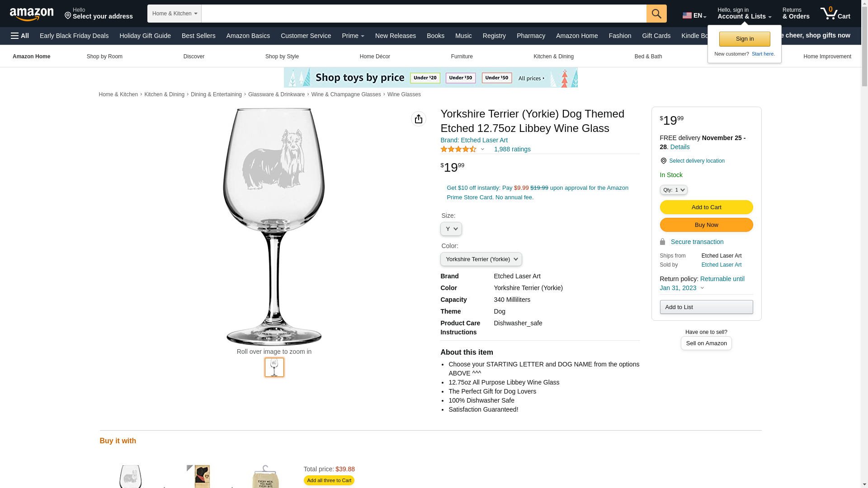Expand the Size dropdown showing Y
868x488 pixels.
pos(451,229)
